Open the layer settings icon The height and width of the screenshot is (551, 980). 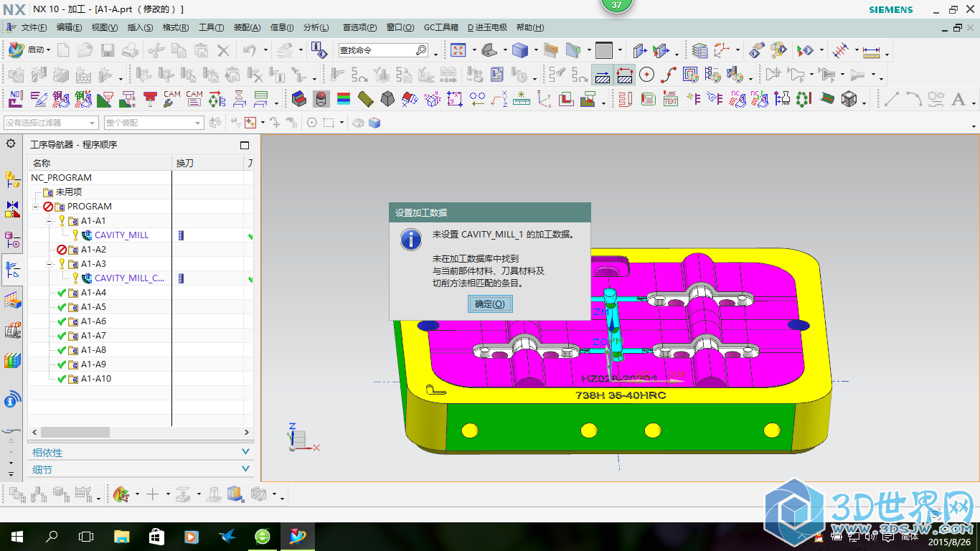click(700, 50)
